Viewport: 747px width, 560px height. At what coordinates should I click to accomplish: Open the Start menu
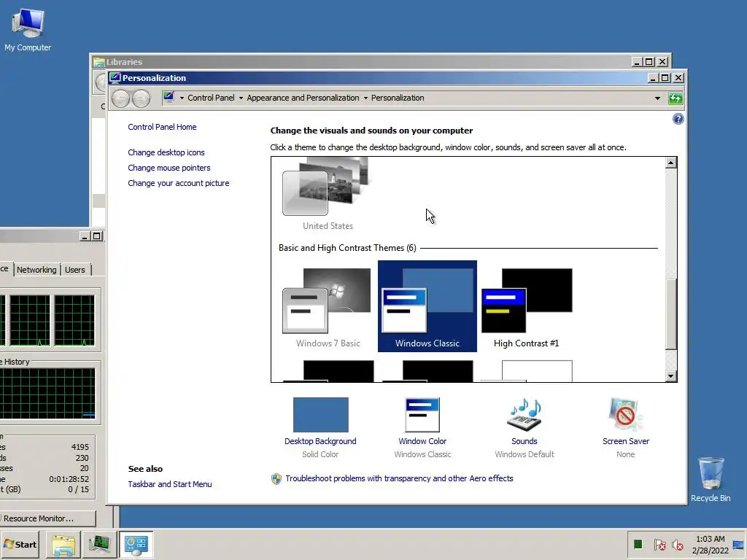point(20,544)
